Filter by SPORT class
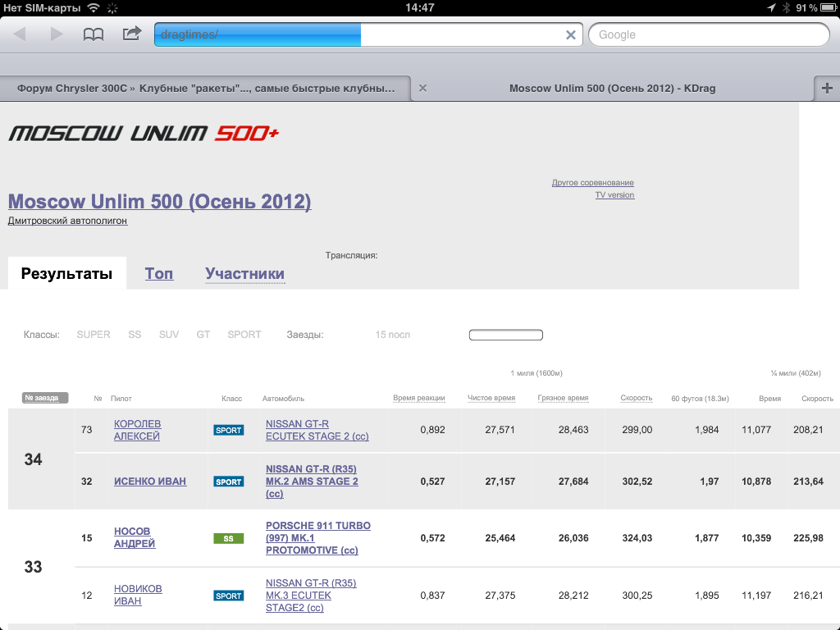 click(x=244, y=335)
